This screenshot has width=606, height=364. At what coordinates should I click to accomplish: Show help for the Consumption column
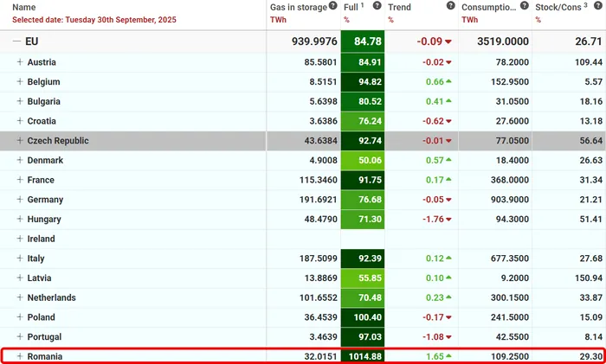point(525,6)
